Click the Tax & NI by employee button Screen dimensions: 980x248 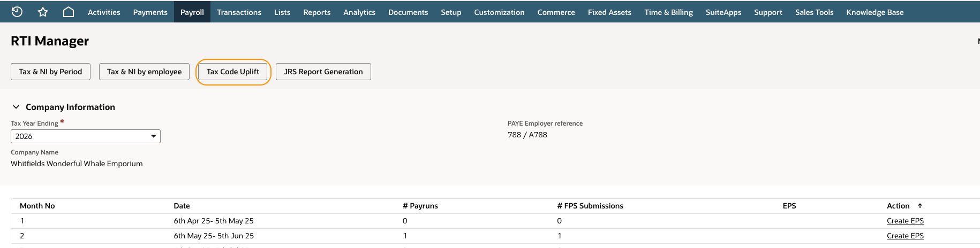(x=144, y=72)
